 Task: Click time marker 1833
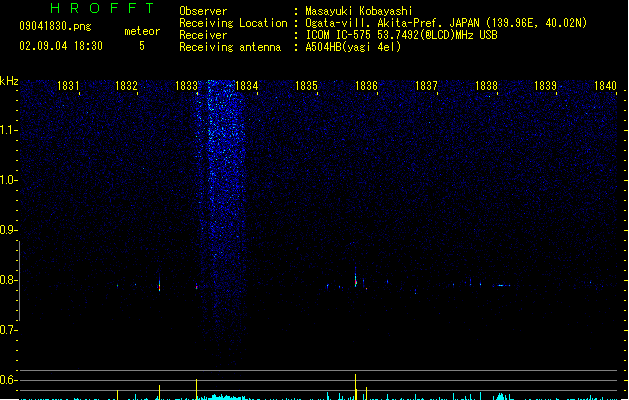pos(187,86)
